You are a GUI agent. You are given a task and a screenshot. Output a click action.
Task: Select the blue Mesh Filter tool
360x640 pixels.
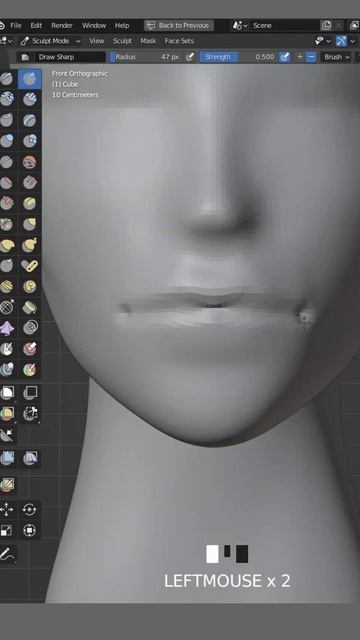point(6,458)
